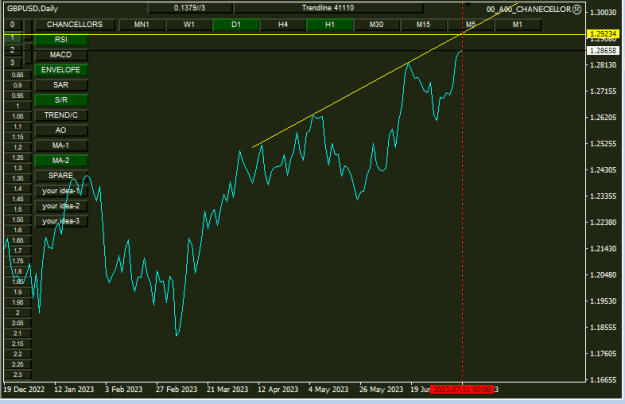The height and width of the screenshot is (404, 625).
Task: Click the CHANCELLORS button
Action: 75,25
